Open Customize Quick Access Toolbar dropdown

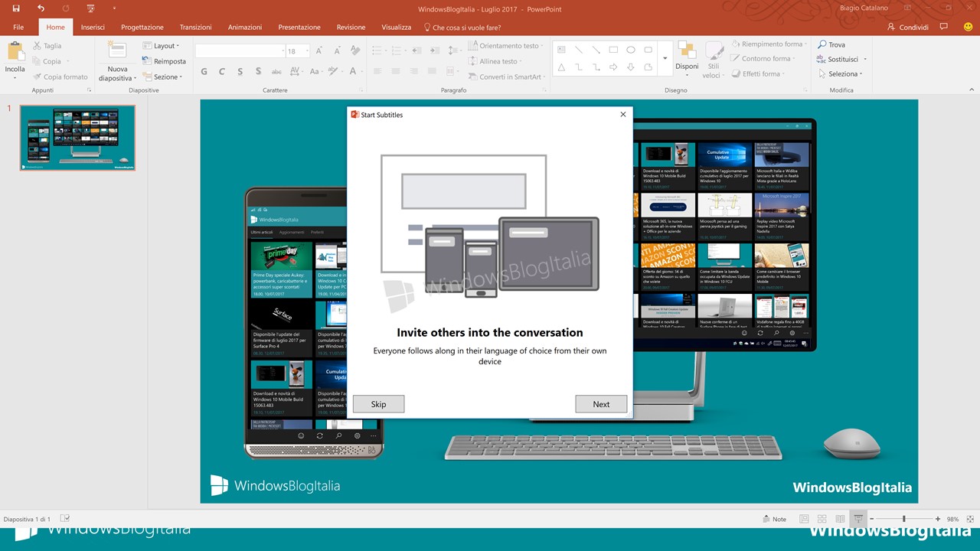[114, 8]
